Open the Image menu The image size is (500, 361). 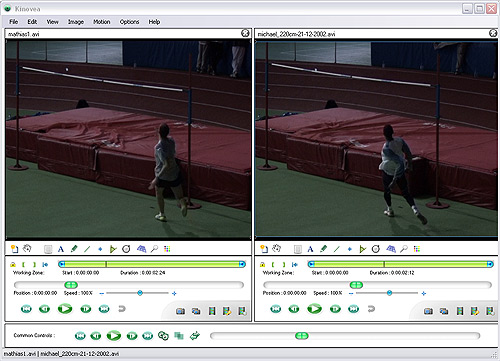pyautogui.click(x=76, y=22)
